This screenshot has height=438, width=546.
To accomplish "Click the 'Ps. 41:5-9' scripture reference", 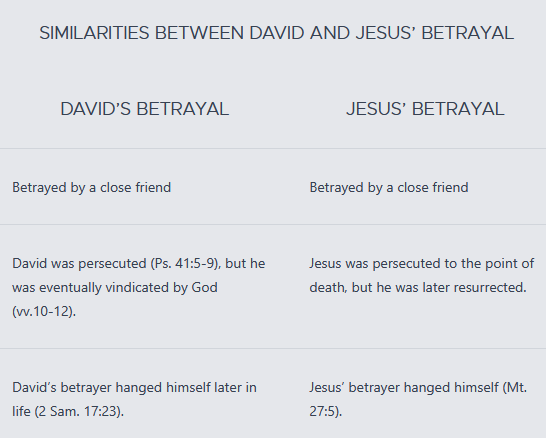I will point(185,264).
